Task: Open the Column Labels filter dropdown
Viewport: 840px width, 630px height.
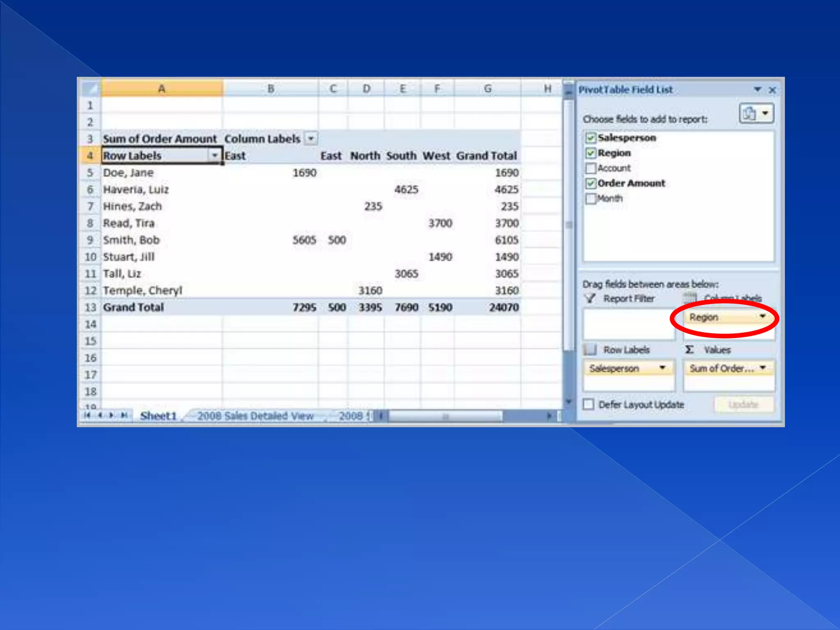Action: [x=311, y=139]
